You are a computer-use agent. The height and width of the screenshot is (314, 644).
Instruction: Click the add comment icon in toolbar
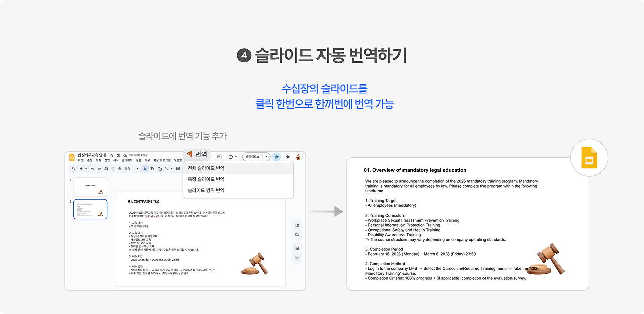[178, 169]
